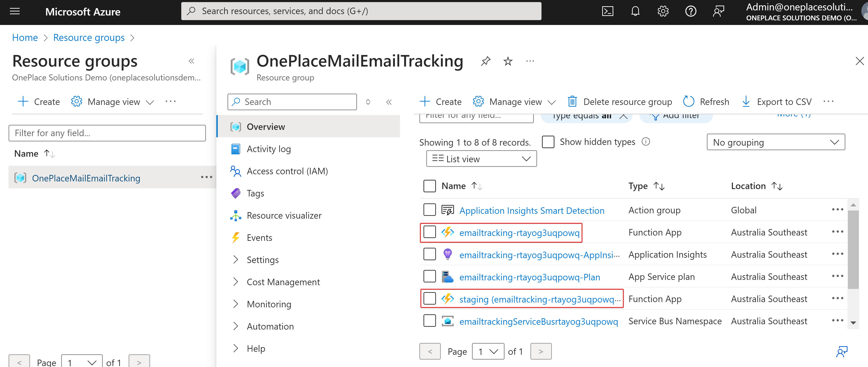This screenshot has width=868, height=367.
Task: Click the resource list vertical scrollbar
Action: 853,250
